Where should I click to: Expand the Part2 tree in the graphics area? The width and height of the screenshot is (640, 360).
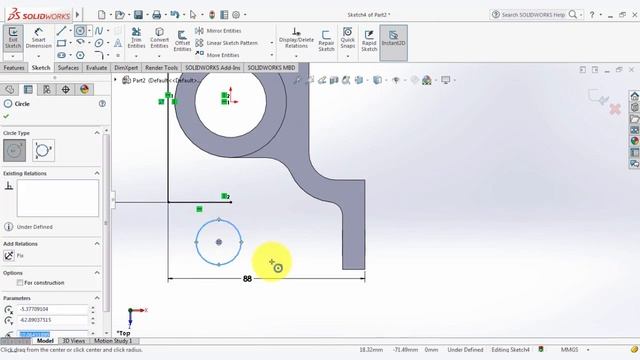[x=116, y=80]
